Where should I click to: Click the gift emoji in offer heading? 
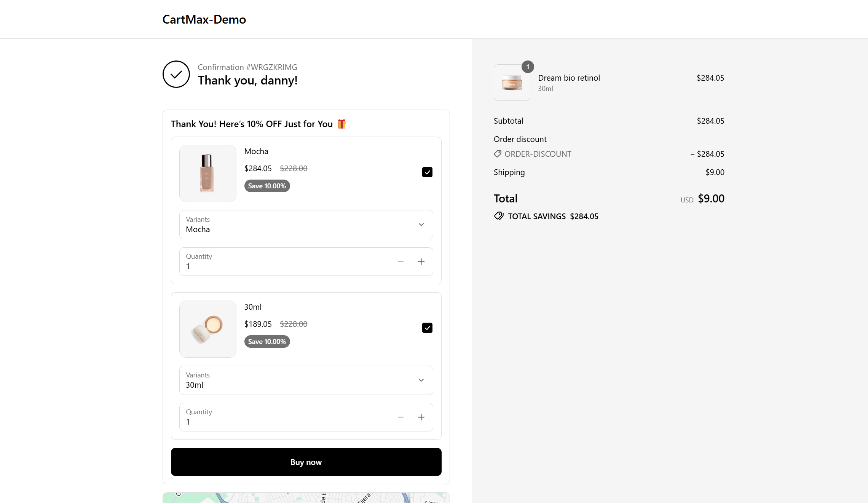point(341,124)
